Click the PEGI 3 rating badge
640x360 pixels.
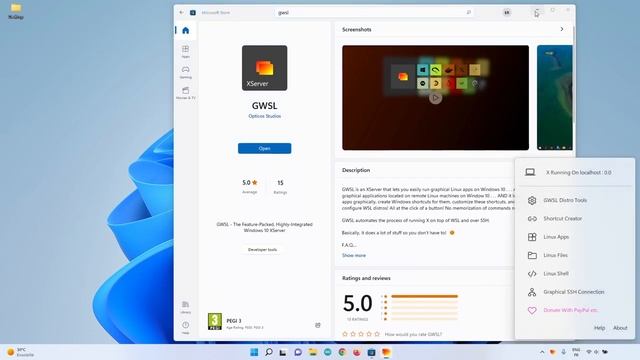(215, 322)
